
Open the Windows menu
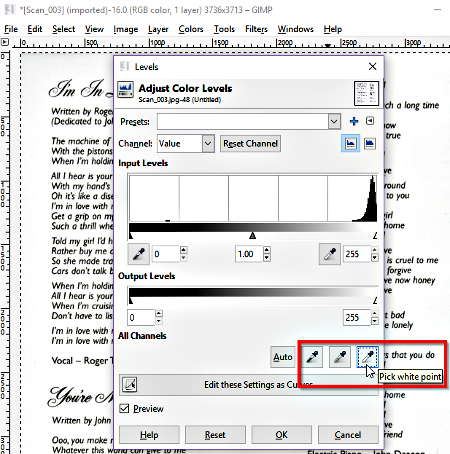point(296,29)
